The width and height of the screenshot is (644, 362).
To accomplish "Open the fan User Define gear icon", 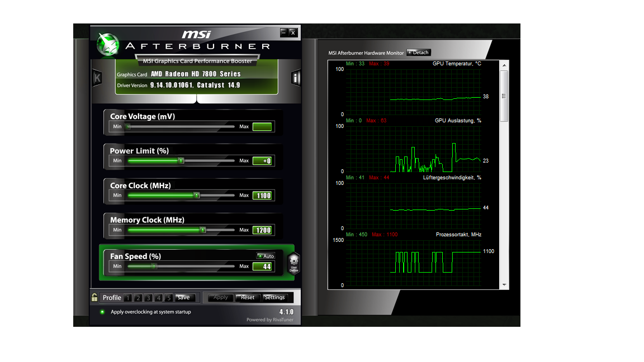I will pyautogui.click(x=293, y=263).
